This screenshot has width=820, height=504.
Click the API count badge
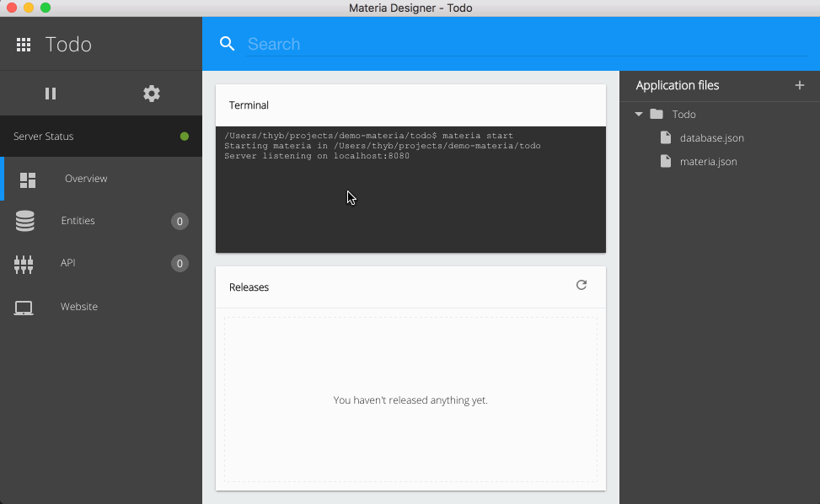click(x=180, y=264)
